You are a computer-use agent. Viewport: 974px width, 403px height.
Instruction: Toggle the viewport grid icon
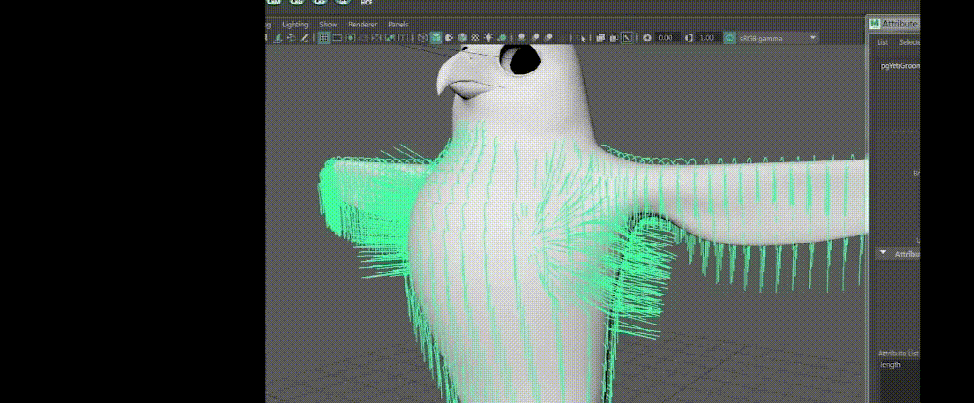click(323, 38)
